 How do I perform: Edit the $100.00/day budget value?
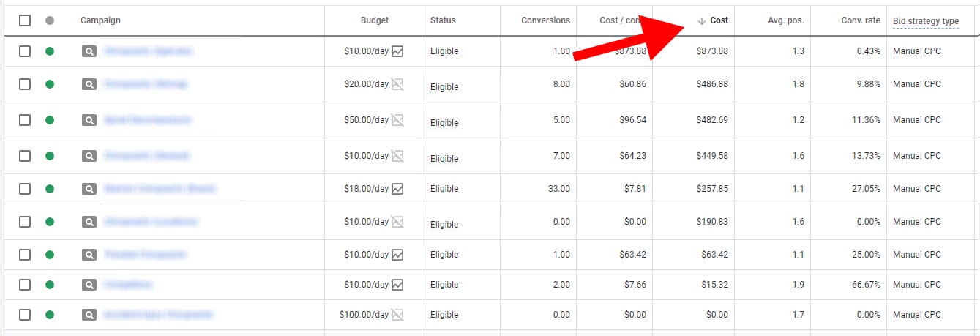point(364,315)
